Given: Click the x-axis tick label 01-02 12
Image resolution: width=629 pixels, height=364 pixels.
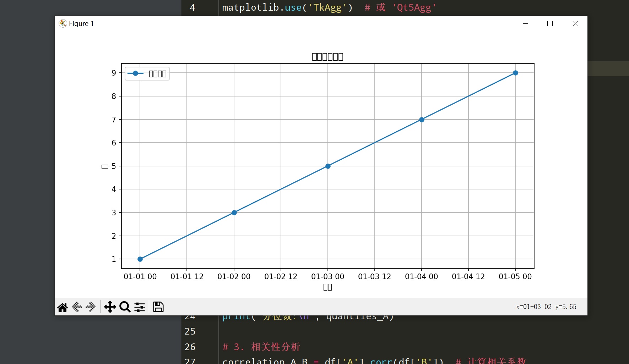Looking at the screenshot, I should (x=281, y=277).
